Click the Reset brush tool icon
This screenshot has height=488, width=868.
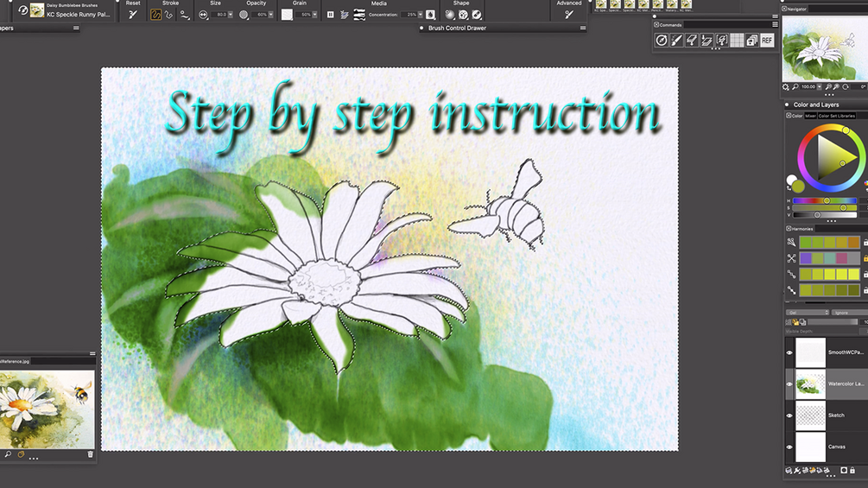[133, 15]
